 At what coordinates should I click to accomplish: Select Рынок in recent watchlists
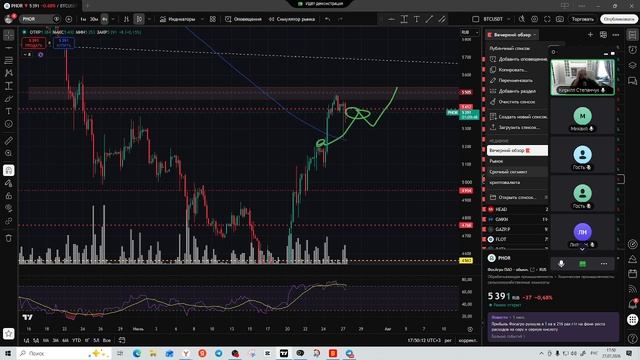[518, 161]
